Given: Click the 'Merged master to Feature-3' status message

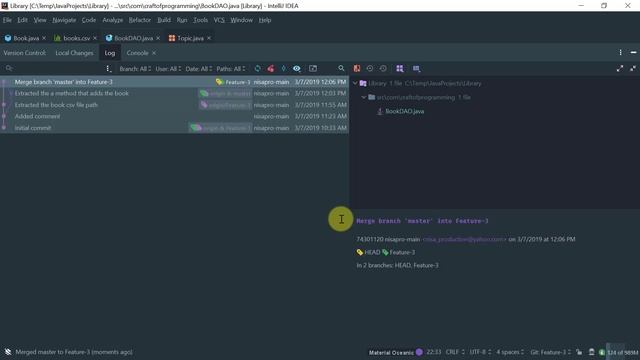Looking at the screenshot, I should pos(74,352).
